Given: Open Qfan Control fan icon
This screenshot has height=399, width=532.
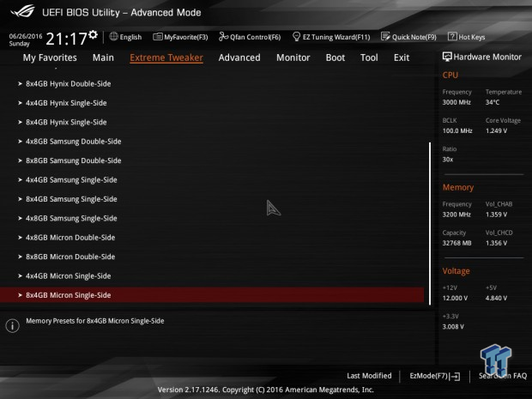Looking at the screenshot, I should coord(223,36).
